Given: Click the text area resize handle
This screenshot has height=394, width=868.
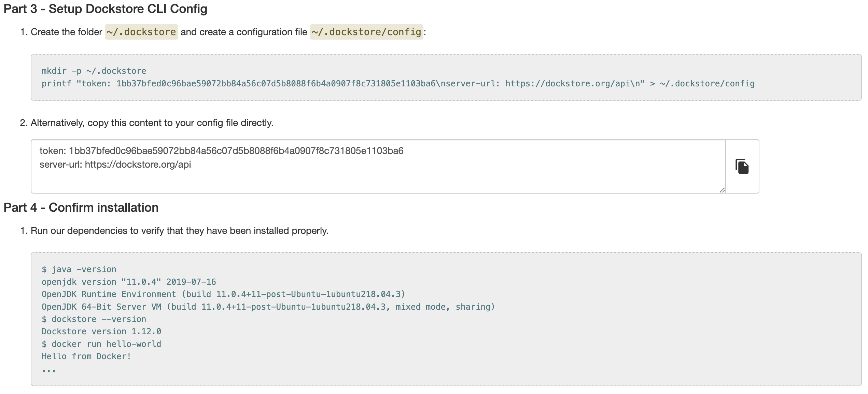Looking at the screenshot, I should (x=722, y=190).
